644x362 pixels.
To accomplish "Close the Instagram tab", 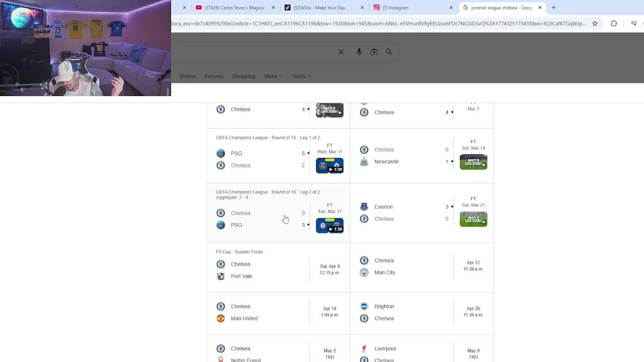I will [x=451, y=8].
